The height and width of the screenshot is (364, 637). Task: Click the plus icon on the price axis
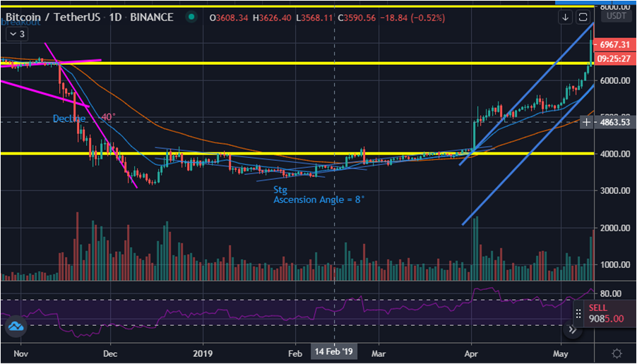tap(587, 122)
